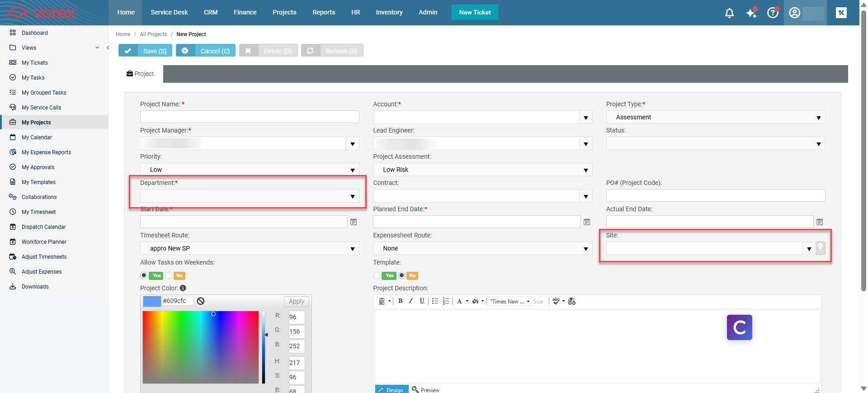
Task: Click the clear color icon
Action: coord(201,301)
